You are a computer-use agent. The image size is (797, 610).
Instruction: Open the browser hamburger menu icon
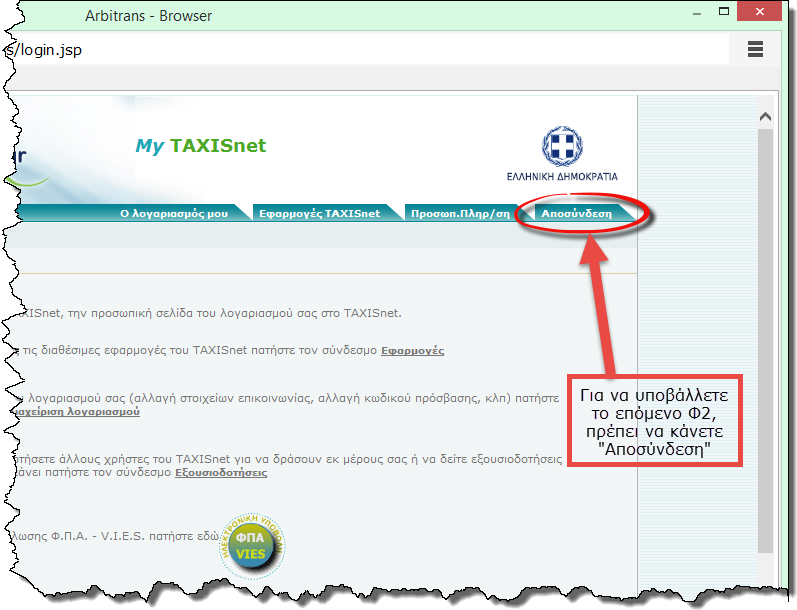point(755,49)
